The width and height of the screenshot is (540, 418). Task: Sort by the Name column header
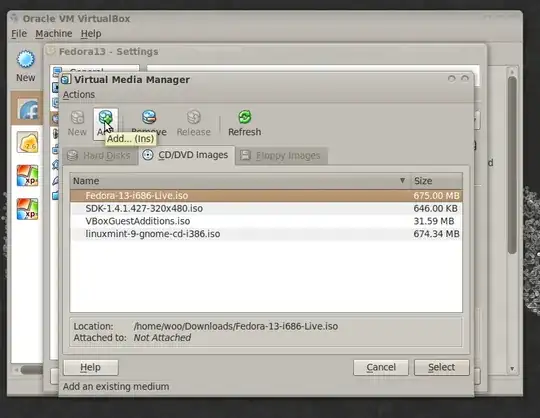point(240,181)
